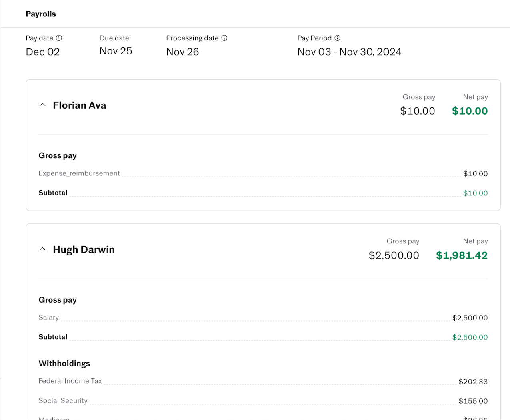Click the Federal Income Tax withholding row
The width and height of the screenshot is (510, 420).
click(x=70, y=381)
